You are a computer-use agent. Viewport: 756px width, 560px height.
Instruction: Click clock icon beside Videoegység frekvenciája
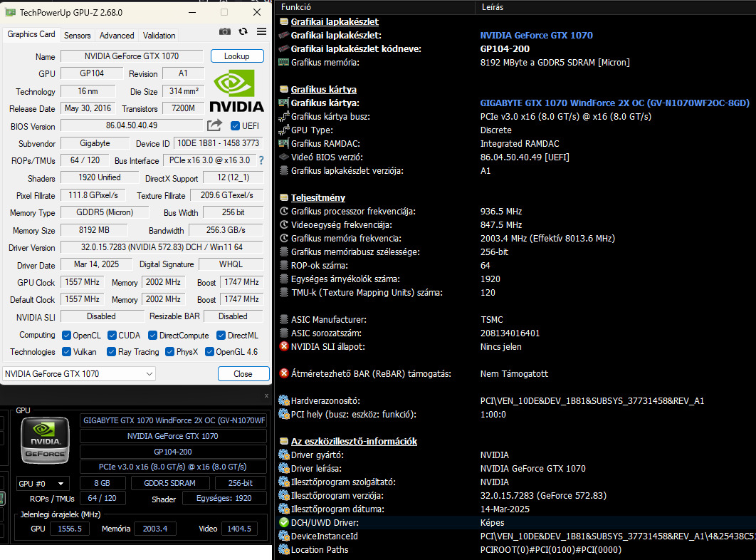pyautogui.click(x=284, y=224)
